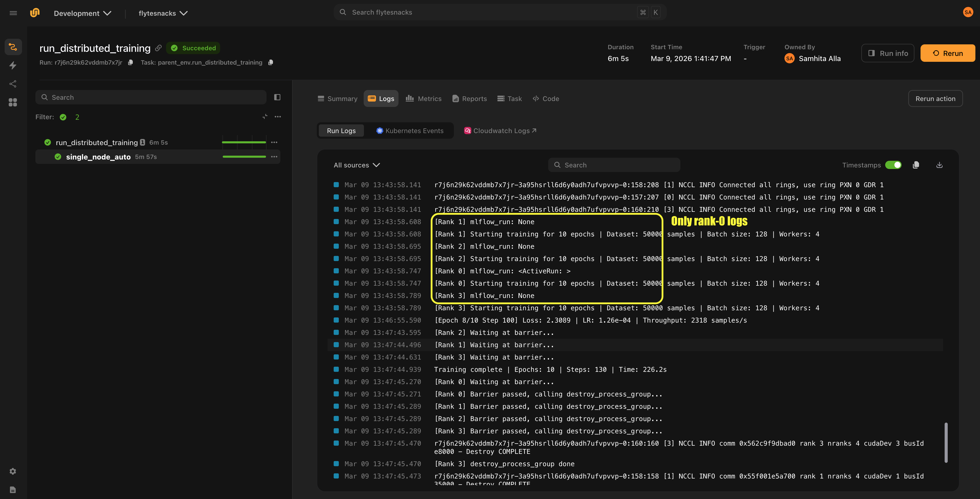Switch to the Kubernetes Events tab
The height and width of the screenshot is (499, 980).
[x=410, y=131]
